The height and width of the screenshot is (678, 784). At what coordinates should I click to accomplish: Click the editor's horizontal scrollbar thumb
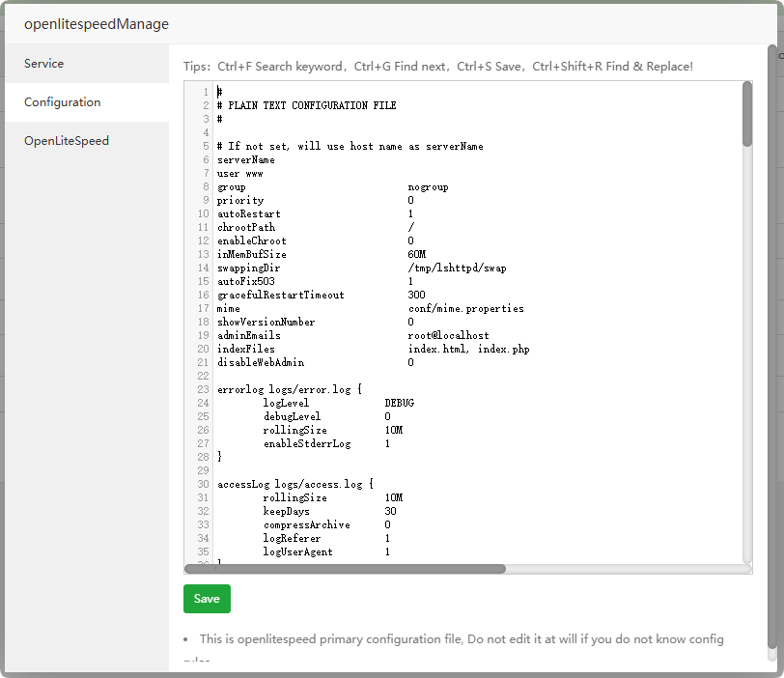345,569
